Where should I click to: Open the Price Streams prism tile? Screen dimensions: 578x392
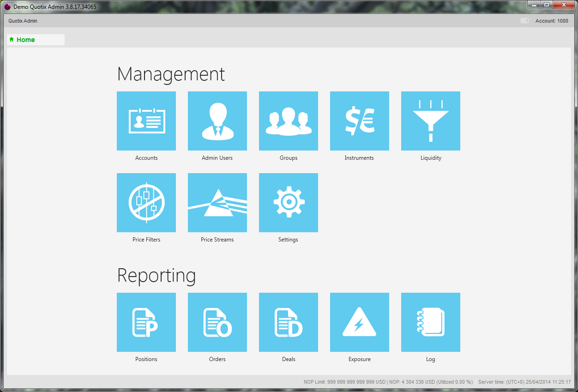[217, 203]
